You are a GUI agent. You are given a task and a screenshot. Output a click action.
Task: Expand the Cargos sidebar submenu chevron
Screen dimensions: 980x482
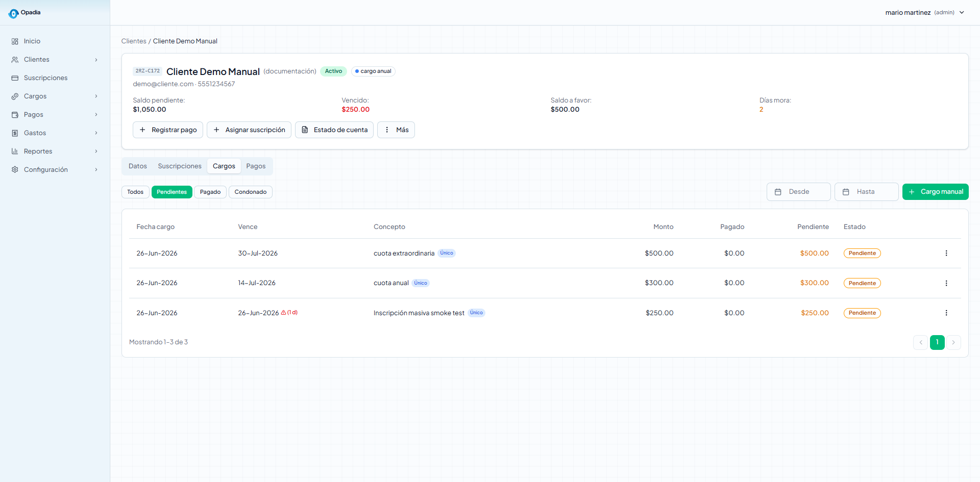(96, 96)
